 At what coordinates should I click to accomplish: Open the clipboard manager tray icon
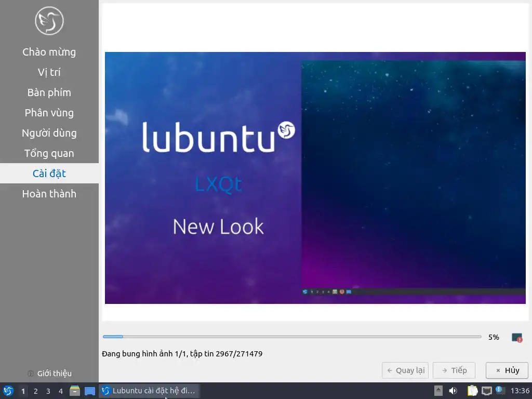[472, 391]
